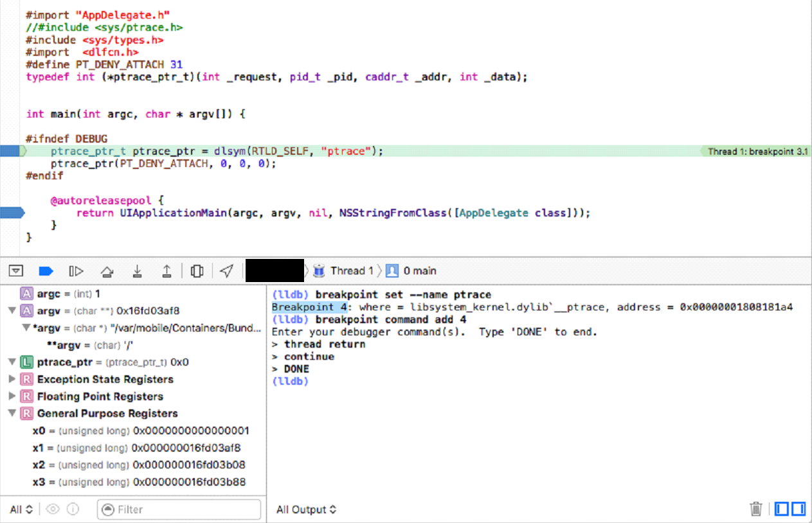Select '0 main' stack frame
The height and width of the screenshot is (523, 812).
[420, 271]
